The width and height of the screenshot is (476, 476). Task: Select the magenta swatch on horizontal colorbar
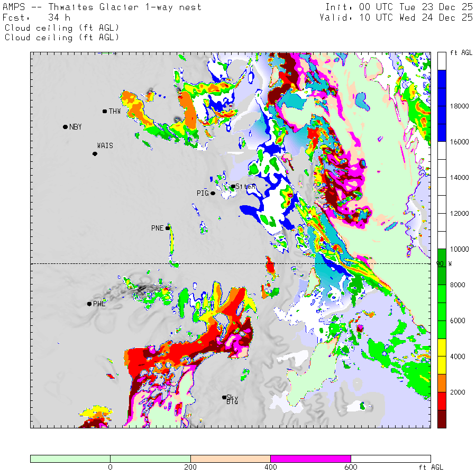[310, 459]
